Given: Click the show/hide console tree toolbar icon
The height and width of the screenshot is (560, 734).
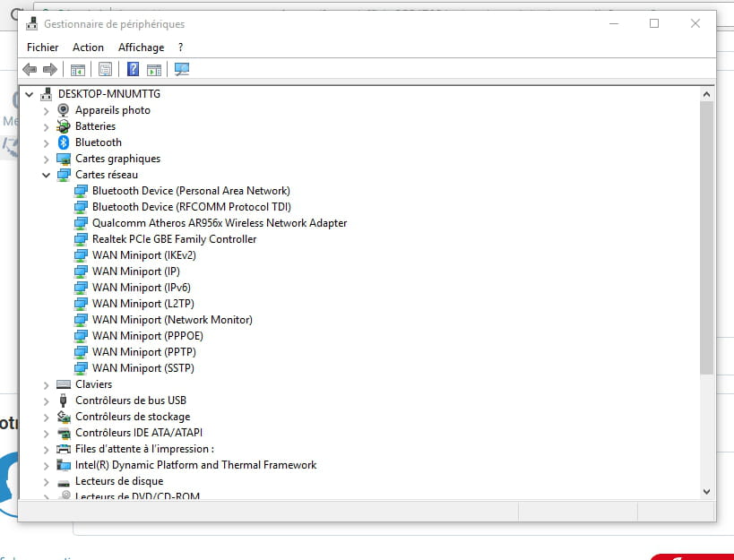Looking at the screenshot, I should 78,70.
